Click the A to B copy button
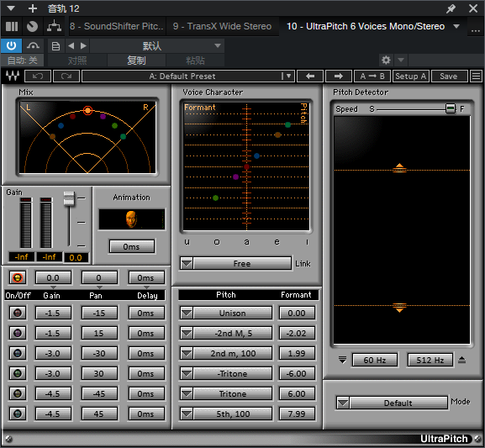 372,76
